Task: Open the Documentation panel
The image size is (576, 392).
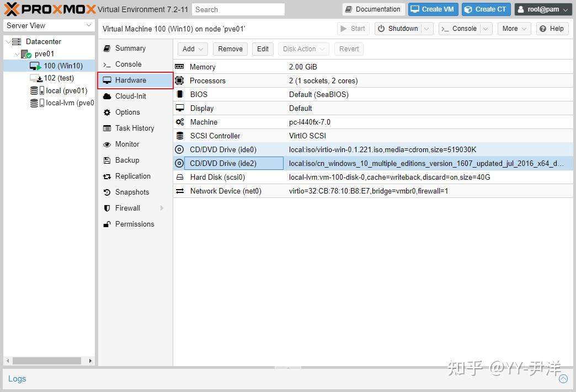Action: (x=373, y=9)
